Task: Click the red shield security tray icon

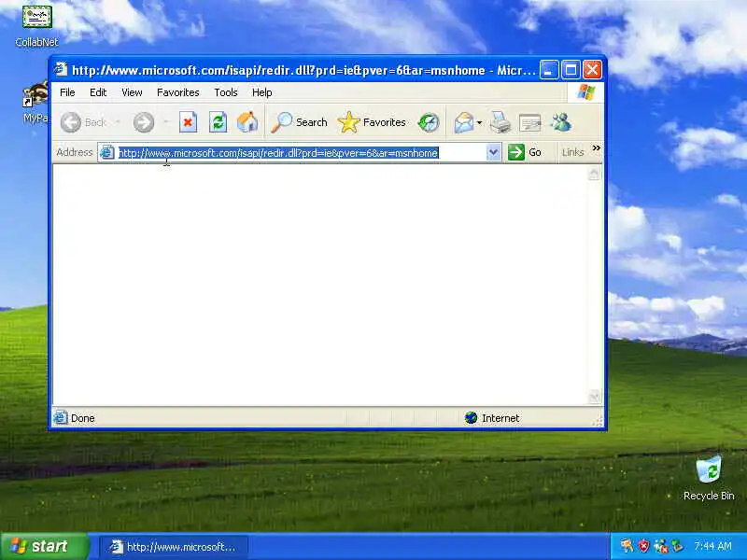Action: tap(643, 546)
